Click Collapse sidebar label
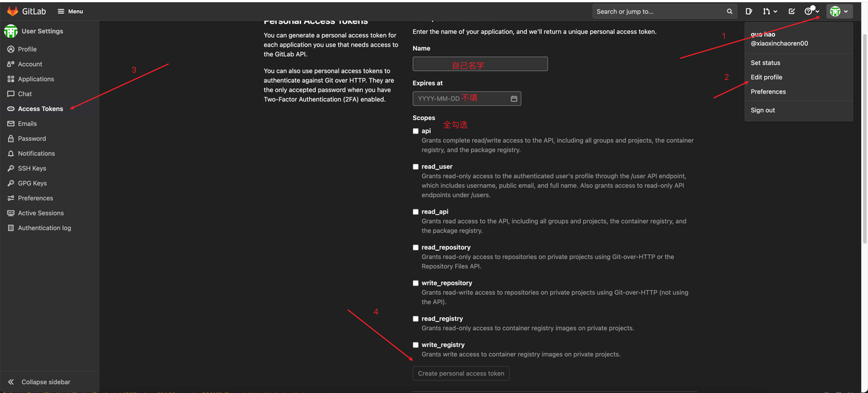 click(46, 382)
